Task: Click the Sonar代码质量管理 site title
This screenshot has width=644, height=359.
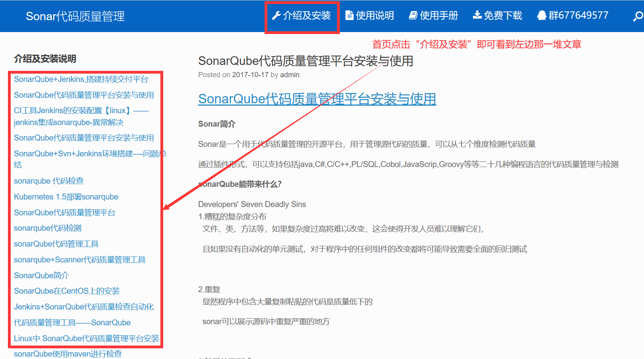Action: coord(74,17)
